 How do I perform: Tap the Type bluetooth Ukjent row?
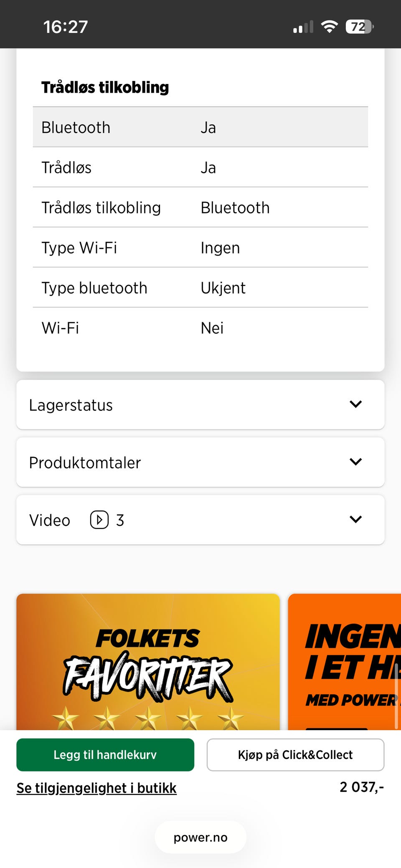tap(200, 288)
